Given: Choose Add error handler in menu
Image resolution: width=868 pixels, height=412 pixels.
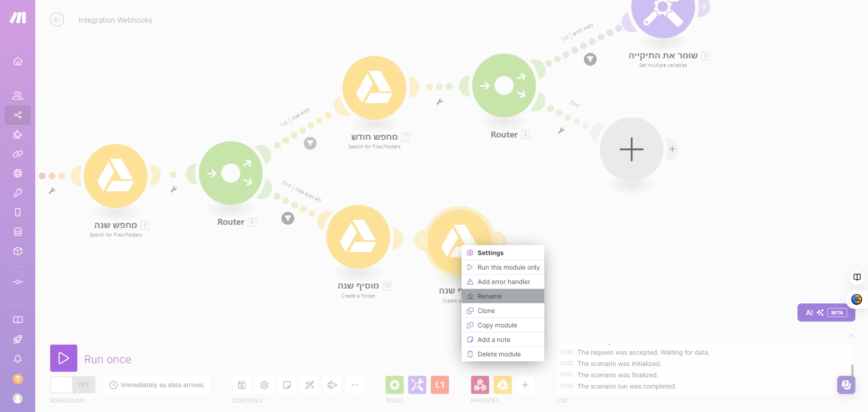Looking at the screenshot, I should click(503, 282).
